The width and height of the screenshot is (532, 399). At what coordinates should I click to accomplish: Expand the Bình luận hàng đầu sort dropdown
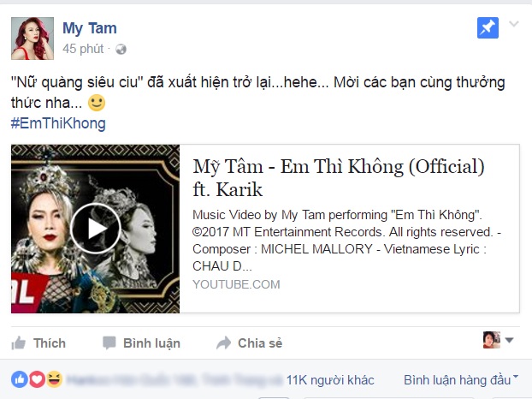pyautogui.click(x=461, y=380)
